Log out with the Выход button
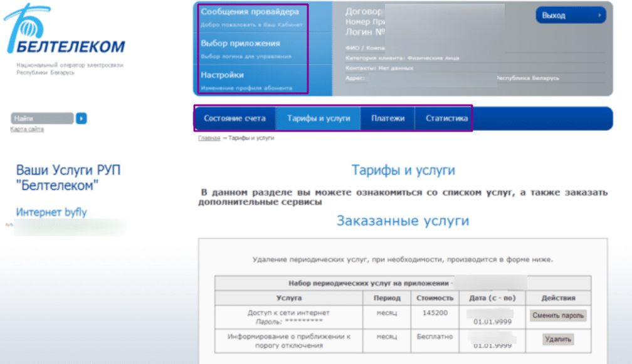Image resolution: width=632 pixels, height=364 pixels. point(571,15)
